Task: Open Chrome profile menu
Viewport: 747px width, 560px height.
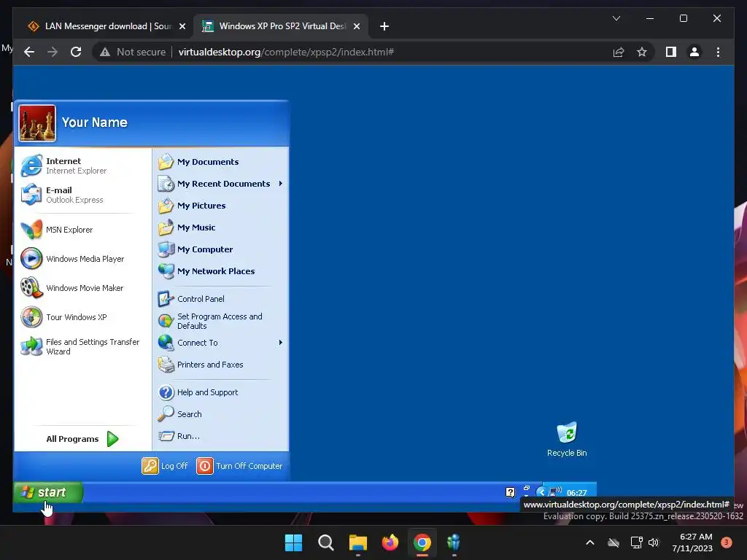Action: click(694, 52)
